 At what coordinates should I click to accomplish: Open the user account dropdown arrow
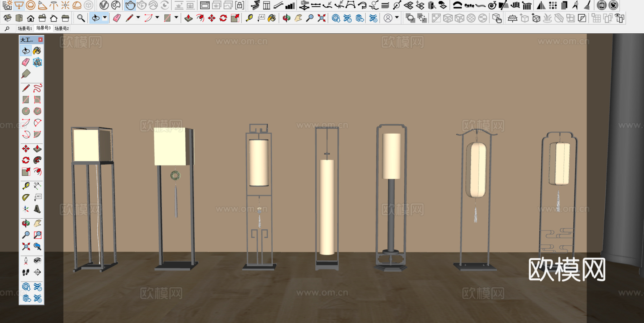click(x=397, y=18)
